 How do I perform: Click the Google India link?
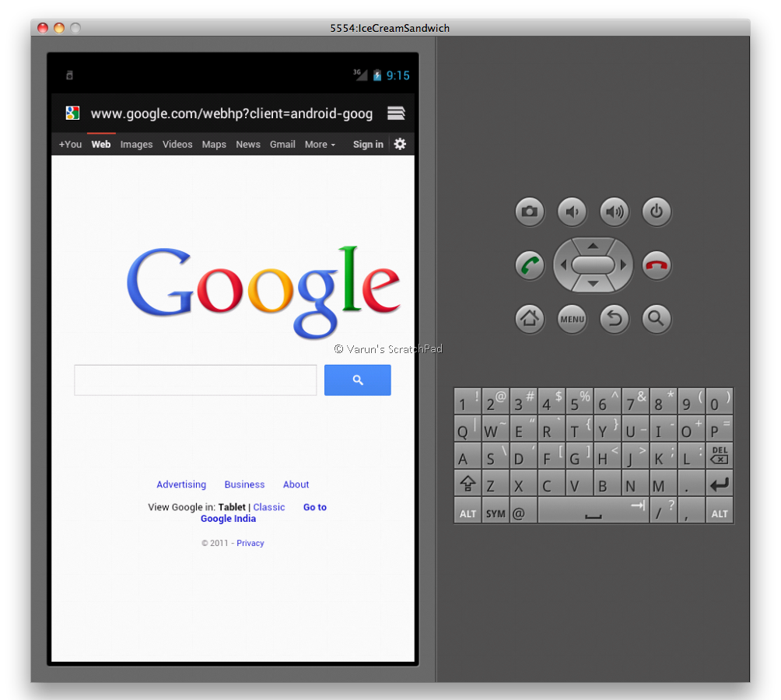[228, 519]
